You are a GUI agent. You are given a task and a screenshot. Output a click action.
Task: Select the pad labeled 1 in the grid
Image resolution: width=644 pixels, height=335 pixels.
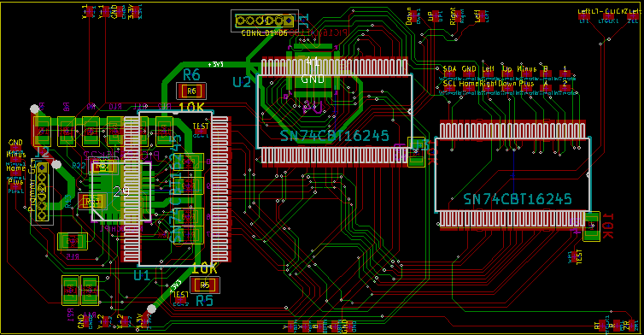click(x=565, y=74)
